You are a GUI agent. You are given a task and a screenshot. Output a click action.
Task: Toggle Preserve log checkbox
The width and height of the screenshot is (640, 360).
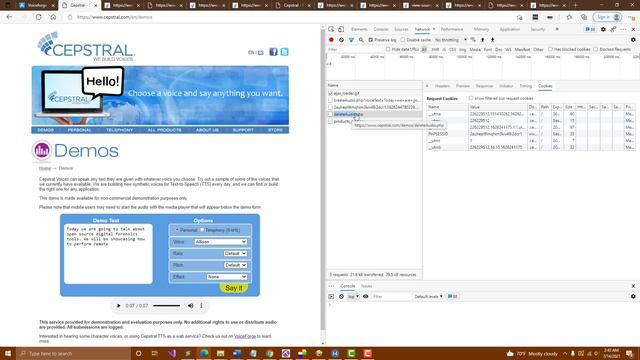[x=371, y=40]
